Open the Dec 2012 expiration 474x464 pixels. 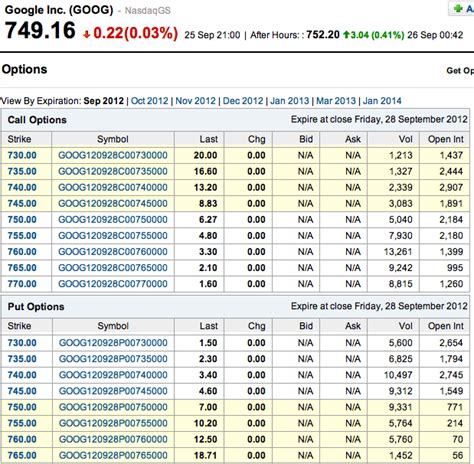pos(243,101)
